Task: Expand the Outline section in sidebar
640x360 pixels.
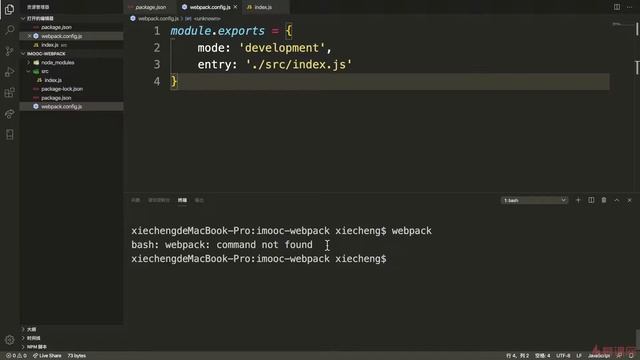Action: click(x=71, y=329)
